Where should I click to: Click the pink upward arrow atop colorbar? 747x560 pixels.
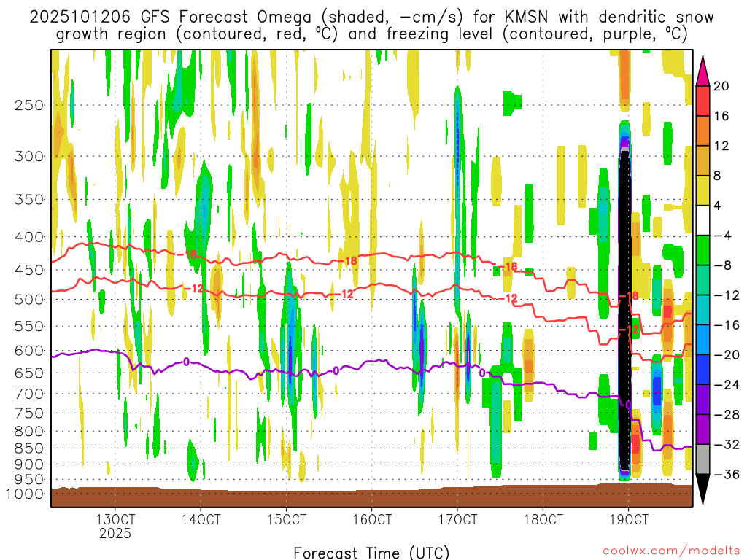point(703,71)
